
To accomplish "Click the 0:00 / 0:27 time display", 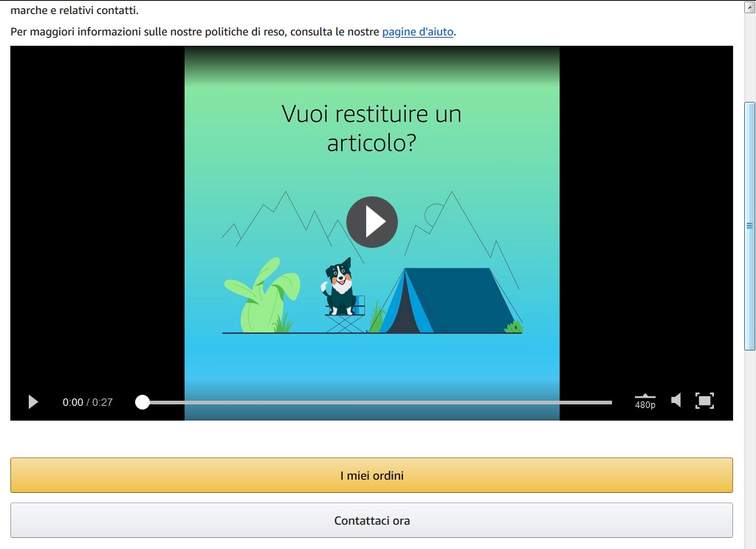I will tap(88, 402).
